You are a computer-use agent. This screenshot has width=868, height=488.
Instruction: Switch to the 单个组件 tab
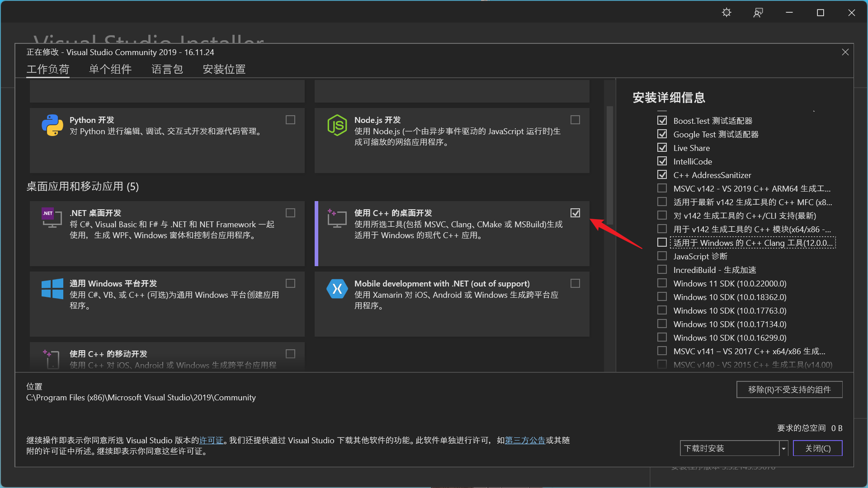coord(110,69)
